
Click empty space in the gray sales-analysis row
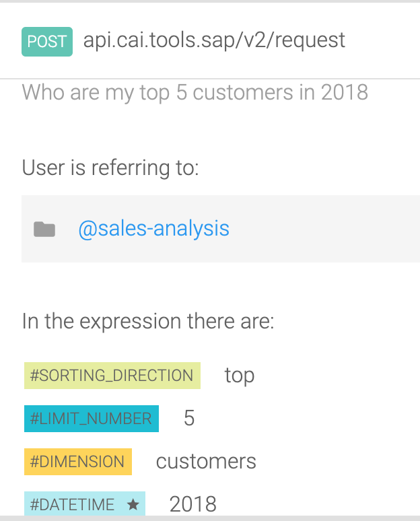point(323,229)
